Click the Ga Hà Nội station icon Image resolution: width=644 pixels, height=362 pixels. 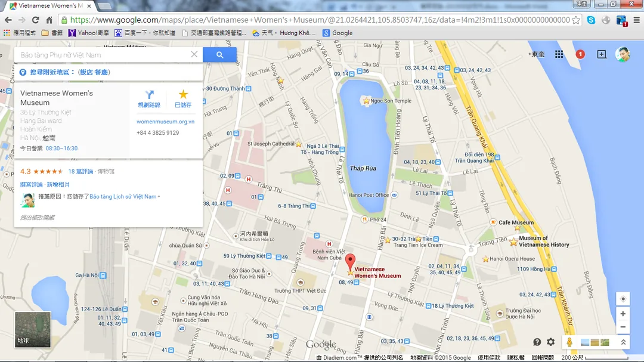103,276
